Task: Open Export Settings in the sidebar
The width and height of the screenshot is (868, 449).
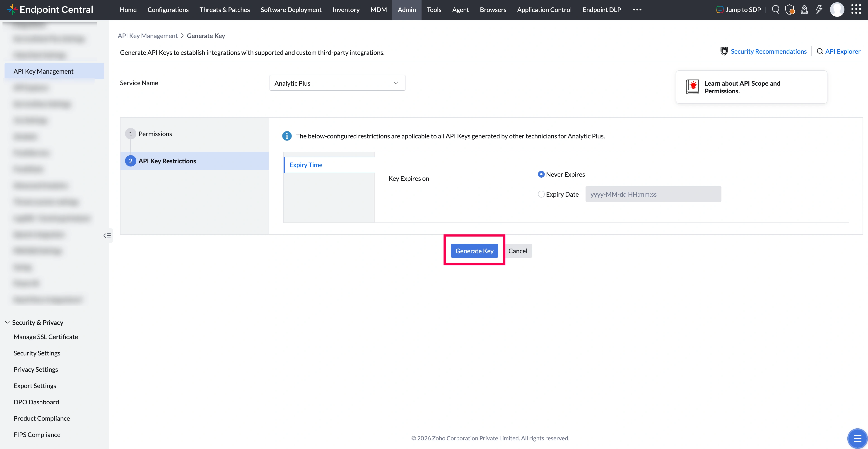Action: pos(35,386)
